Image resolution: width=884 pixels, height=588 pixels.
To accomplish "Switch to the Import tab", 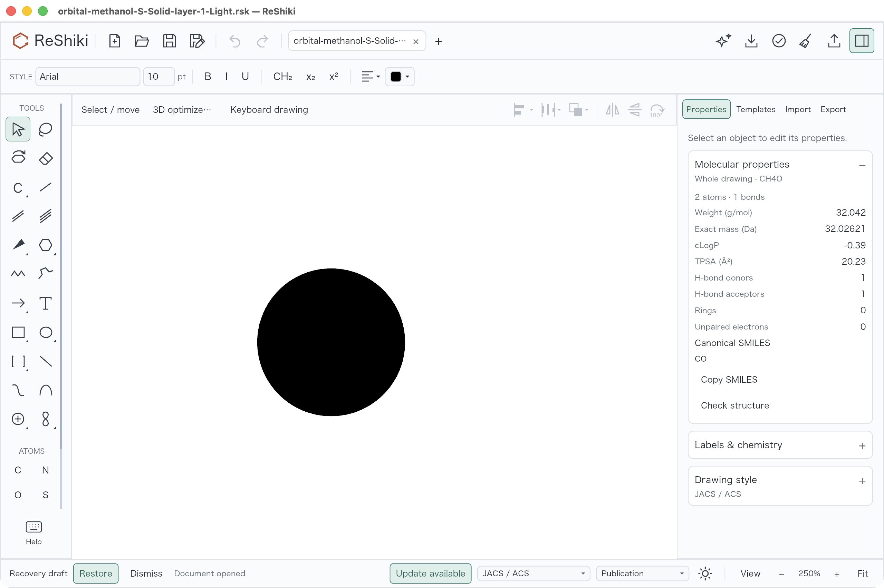I will point(797,109).
